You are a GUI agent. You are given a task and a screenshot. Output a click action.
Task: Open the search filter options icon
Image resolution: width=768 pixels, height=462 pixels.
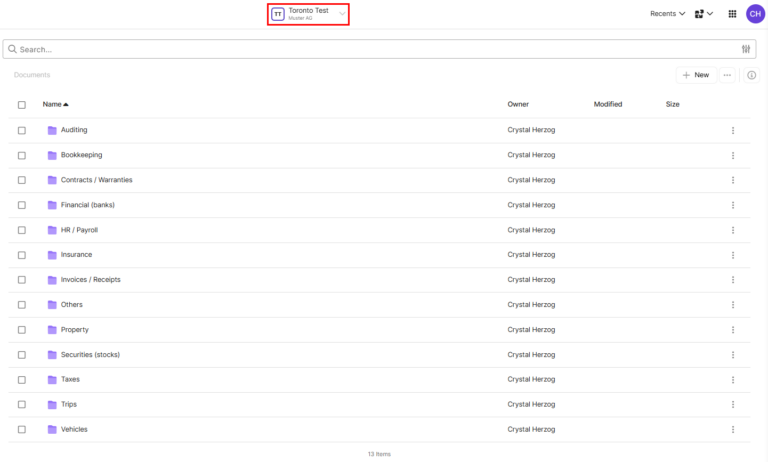[746, 49]
